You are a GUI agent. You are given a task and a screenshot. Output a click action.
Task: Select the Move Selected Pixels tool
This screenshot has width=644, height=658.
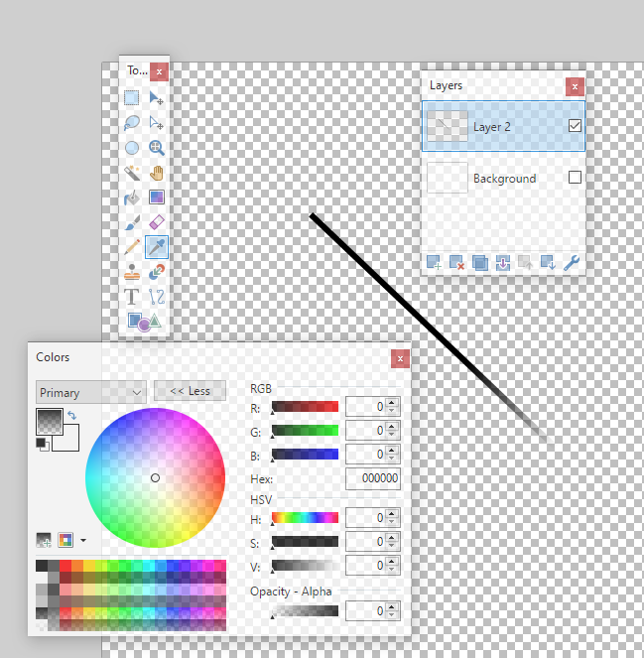pos(157,98)
